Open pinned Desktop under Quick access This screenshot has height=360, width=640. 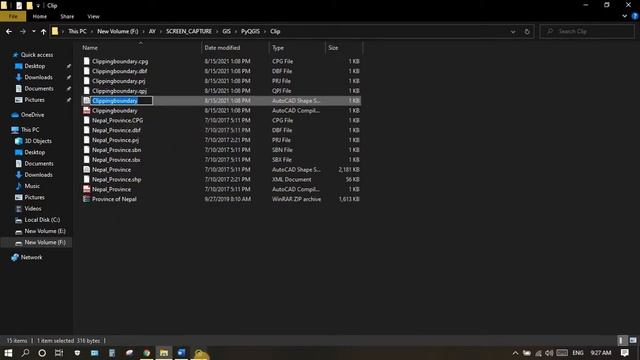[35, 66]
